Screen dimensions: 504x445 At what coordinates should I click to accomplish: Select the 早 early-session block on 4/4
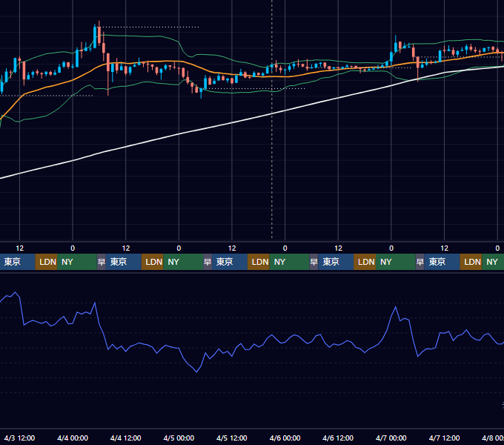tap(102, 262)
